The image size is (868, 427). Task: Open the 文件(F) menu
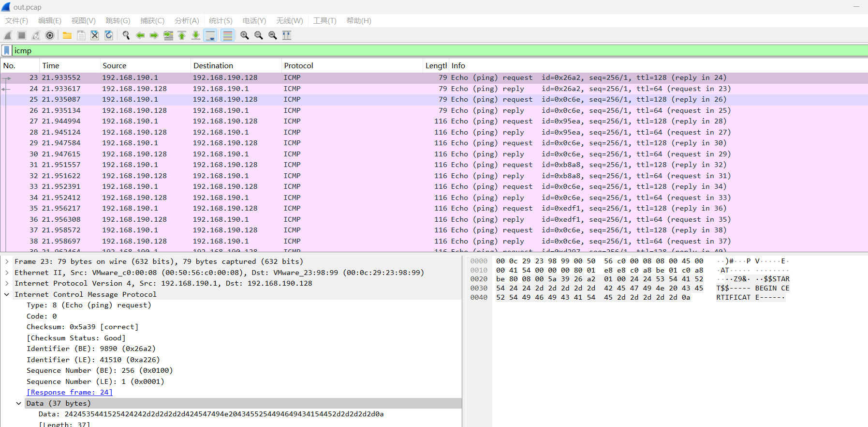(16, 21)
